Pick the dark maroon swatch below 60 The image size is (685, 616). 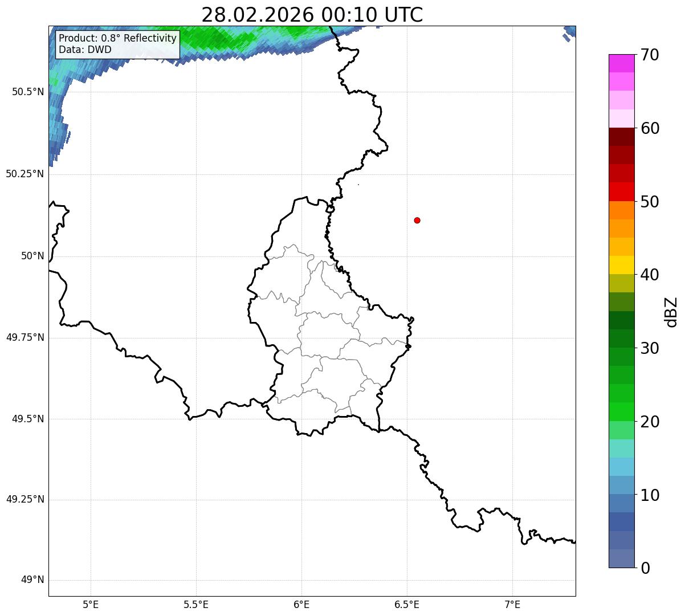coord(621,137)
